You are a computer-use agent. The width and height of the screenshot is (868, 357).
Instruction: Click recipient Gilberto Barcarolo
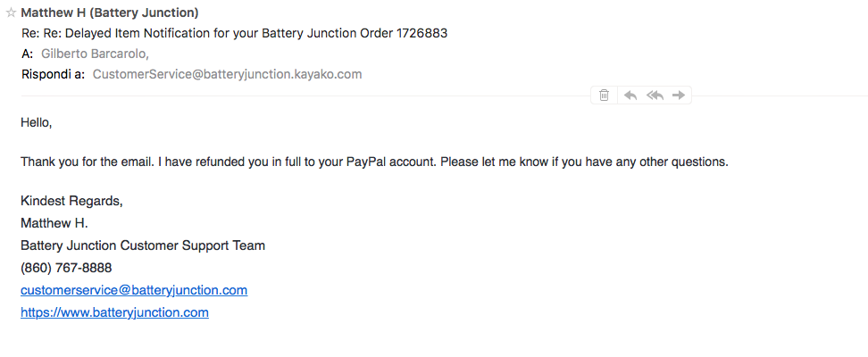click(94, 54)
